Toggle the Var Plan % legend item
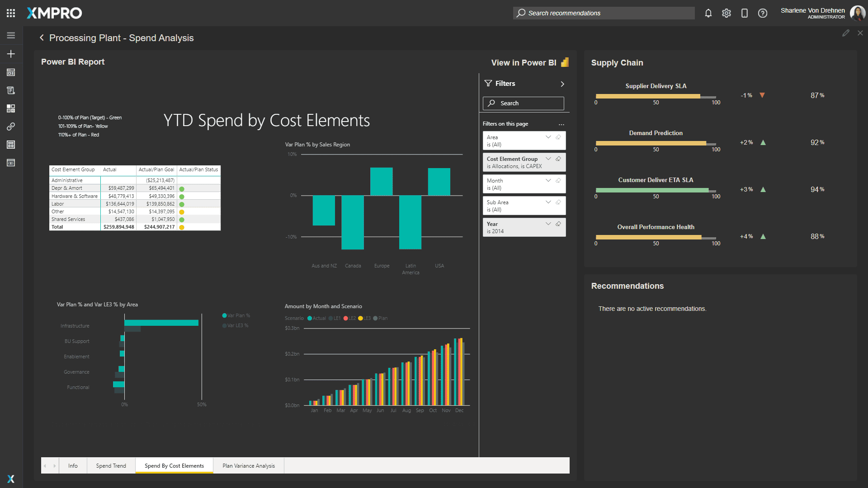 point(236,315)
